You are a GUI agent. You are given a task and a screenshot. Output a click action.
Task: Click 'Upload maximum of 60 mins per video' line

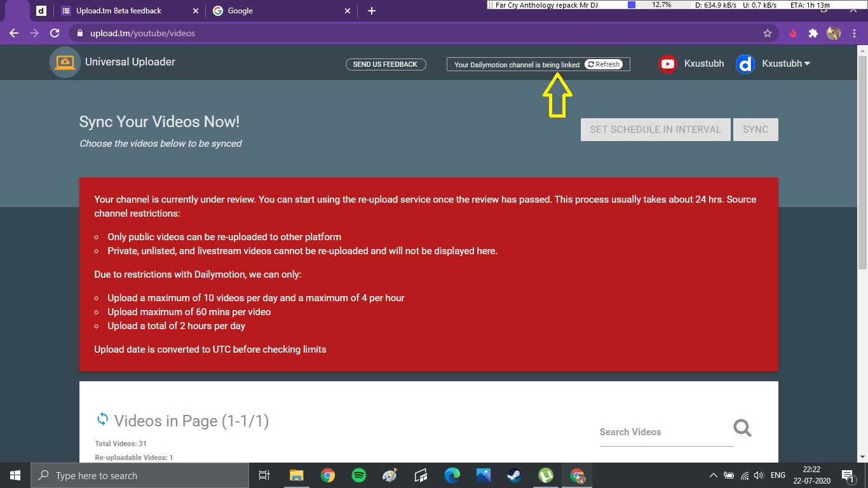[x=189, y=312]
